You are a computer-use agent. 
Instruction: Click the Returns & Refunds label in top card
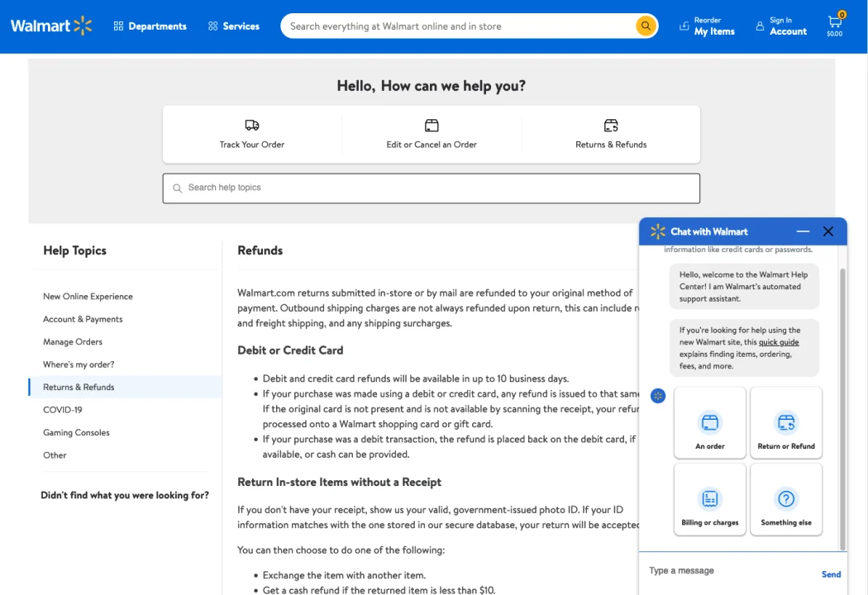(611, 145)
